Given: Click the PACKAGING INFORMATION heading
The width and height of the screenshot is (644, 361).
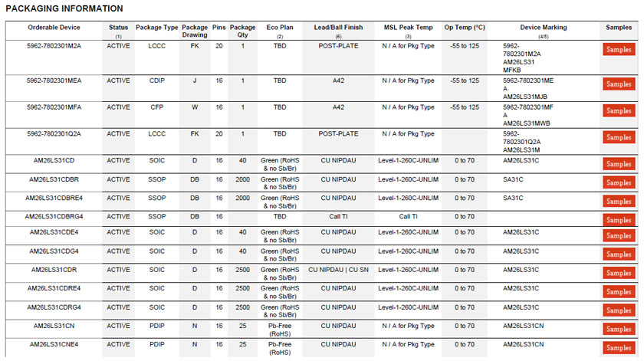Looking at the screenshot, I should click(x=64, y=8).
